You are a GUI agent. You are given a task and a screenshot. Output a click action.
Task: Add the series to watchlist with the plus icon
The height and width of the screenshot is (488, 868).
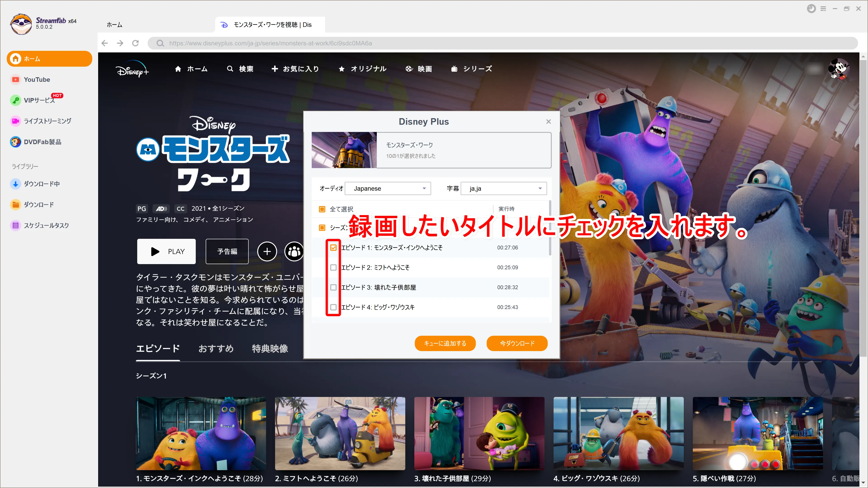pos(267,251)
